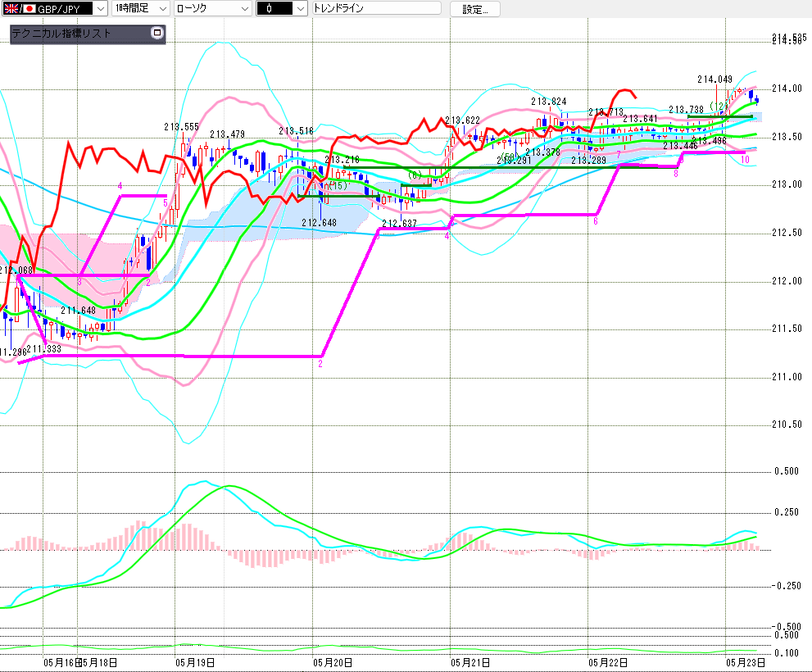Click the UK/Japan flag icons
812x672 pixels.
(x=20, y=9)
